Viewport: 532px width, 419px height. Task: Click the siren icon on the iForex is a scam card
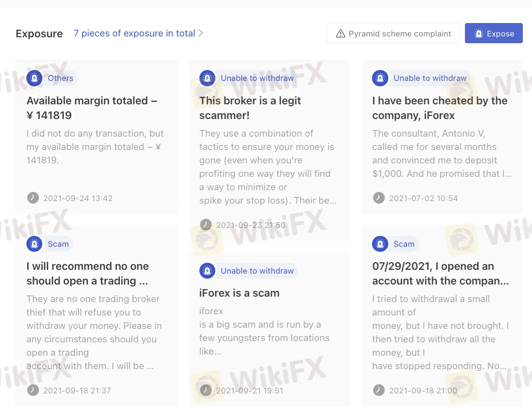207,271
